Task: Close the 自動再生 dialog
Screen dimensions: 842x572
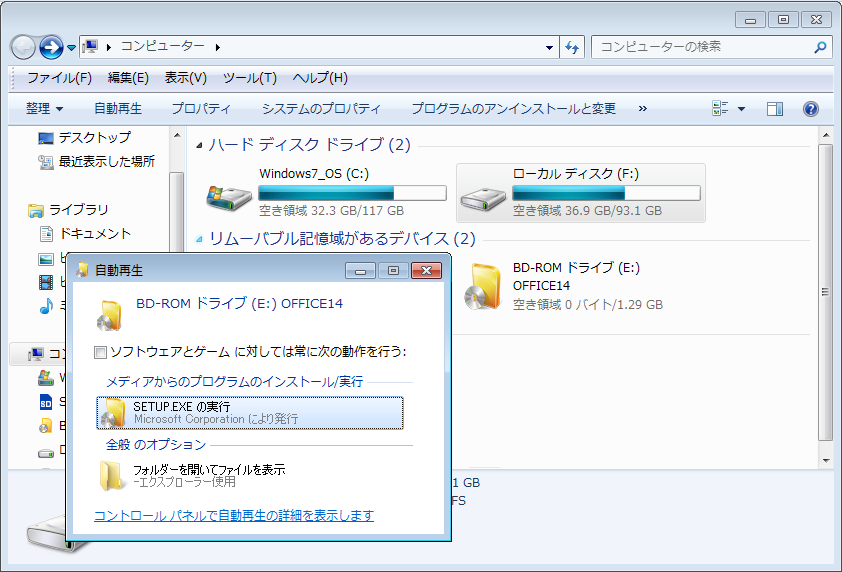Action: [426, 271]
